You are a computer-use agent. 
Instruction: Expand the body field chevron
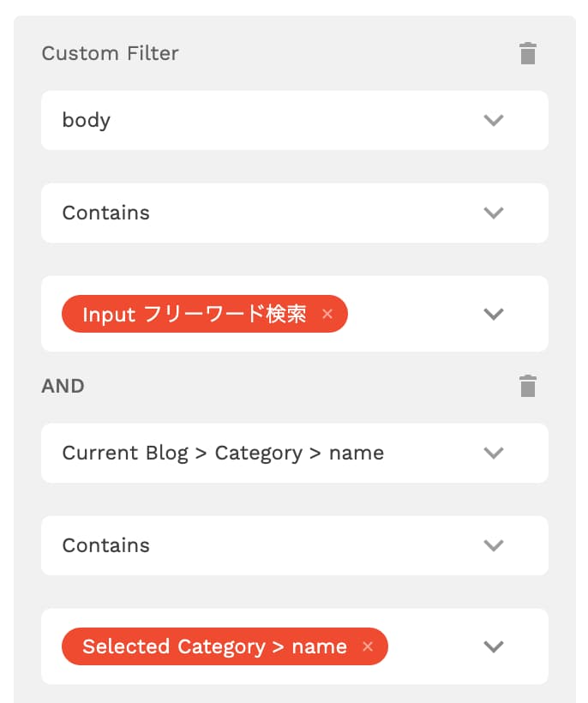494,120
